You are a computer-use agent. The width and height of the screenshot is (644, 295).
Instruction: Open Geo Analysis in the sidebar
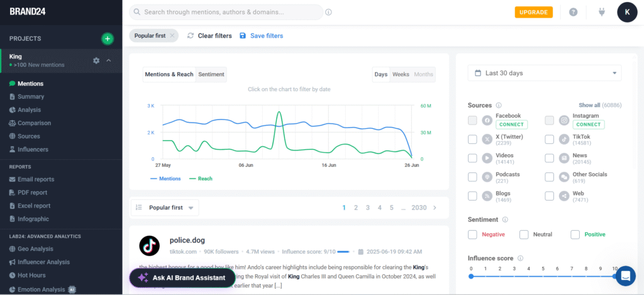35,248
